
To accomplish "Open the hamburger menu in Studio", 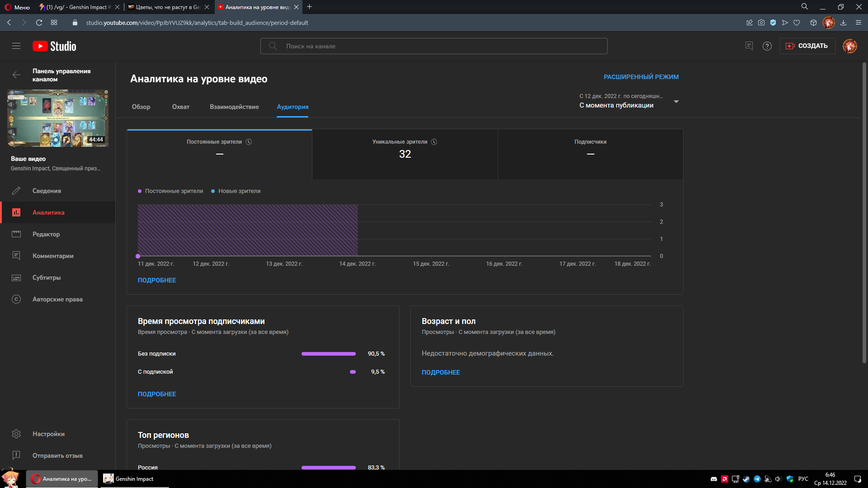I will [16, 46].
